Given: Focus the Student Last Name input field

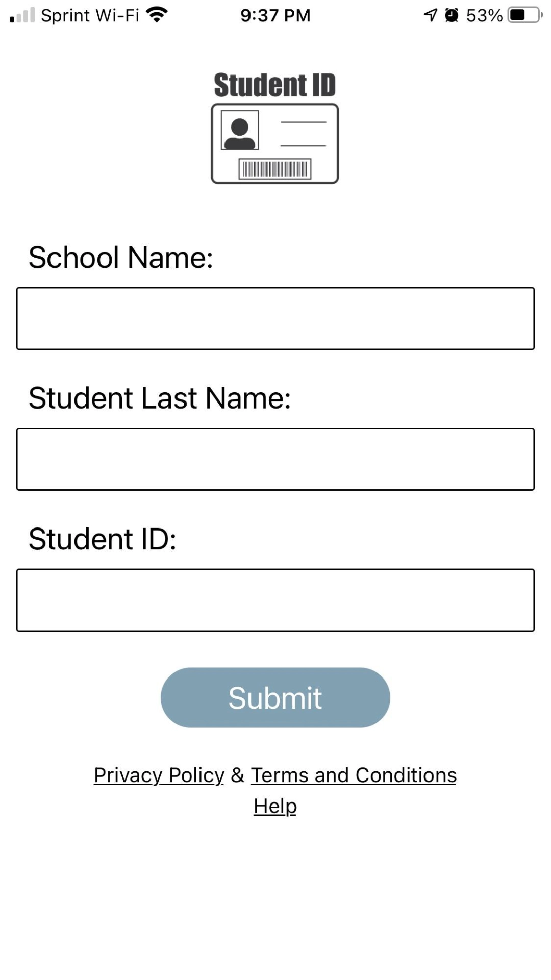Looking at the screenshot, I should point(275,459).
